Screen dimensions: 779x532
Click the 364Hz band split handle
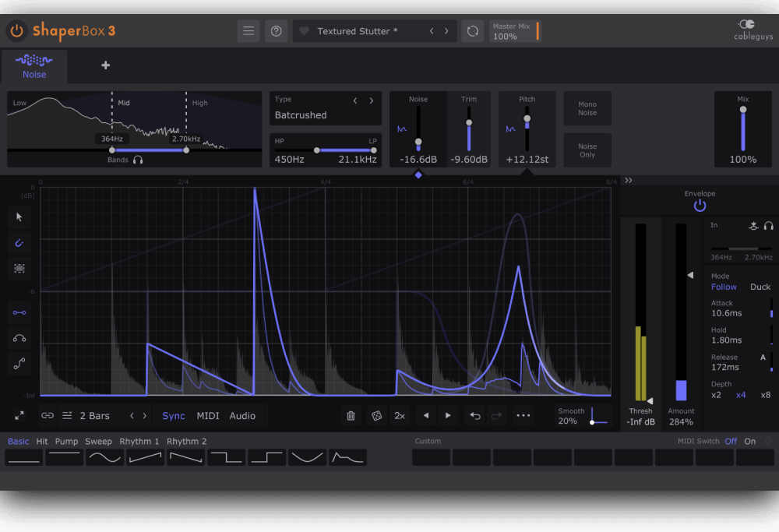111,150
